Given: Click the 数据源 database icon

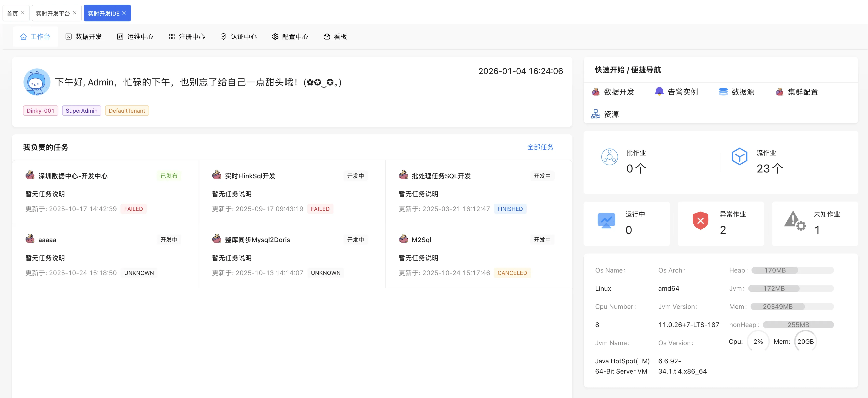Looking at the screenshot, I should point(723,92).
